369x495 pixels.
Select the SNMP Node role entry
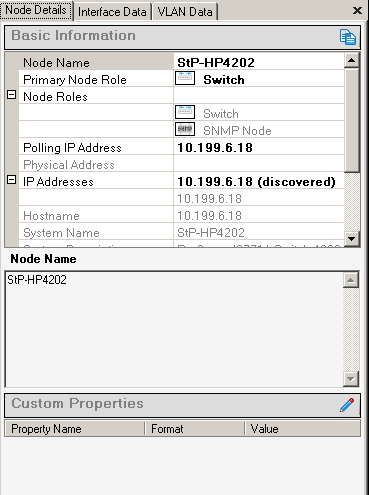coord(237,131)
